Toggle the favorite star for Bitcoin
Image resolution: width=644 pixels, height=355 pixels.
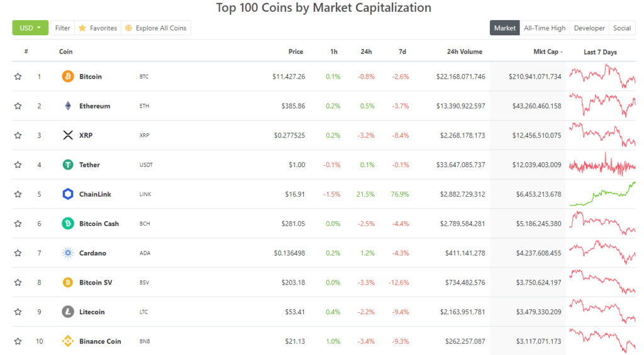(18, 77)
